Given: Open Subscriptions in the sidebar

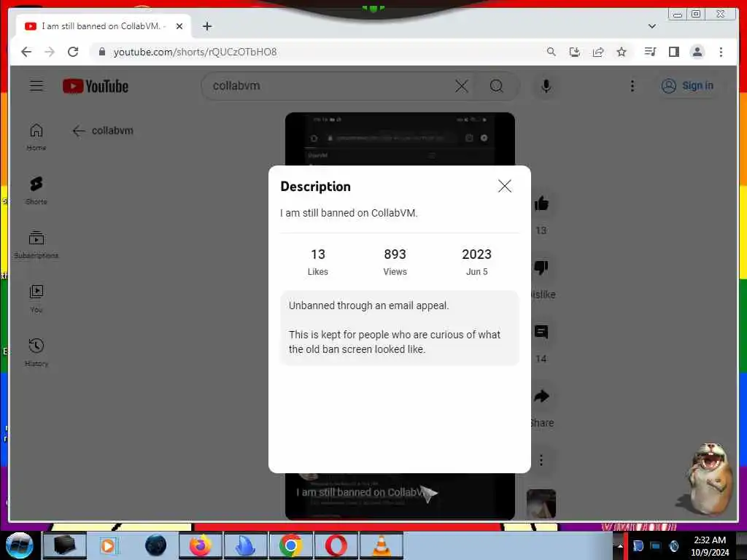Looking at the screenshot, I should pyautogui.click(x=36, y=244).
